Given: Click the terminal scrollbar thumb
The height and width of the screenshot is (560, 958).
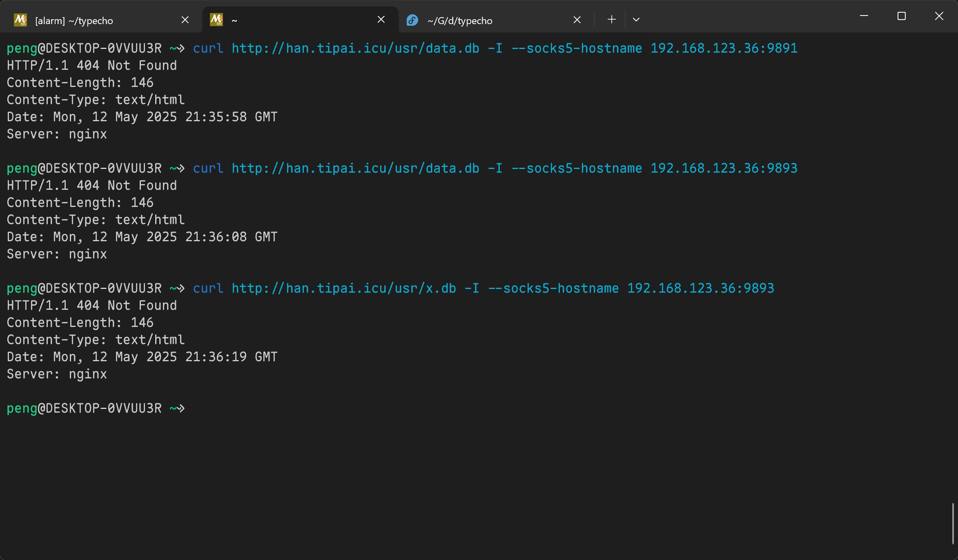Looking at the screenshot, I should point(953,523).
